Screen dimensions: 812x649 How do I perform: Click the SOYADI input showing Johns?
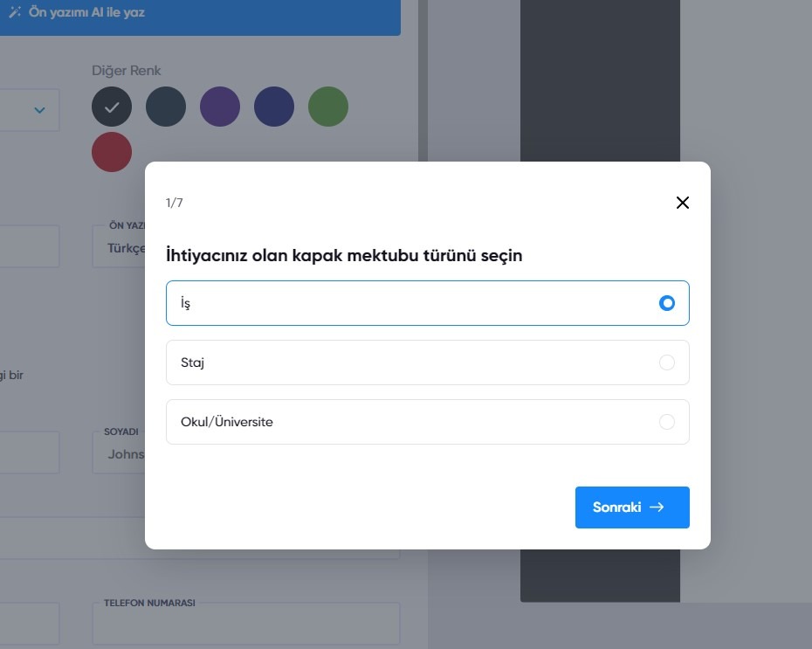tap(127, 453)
